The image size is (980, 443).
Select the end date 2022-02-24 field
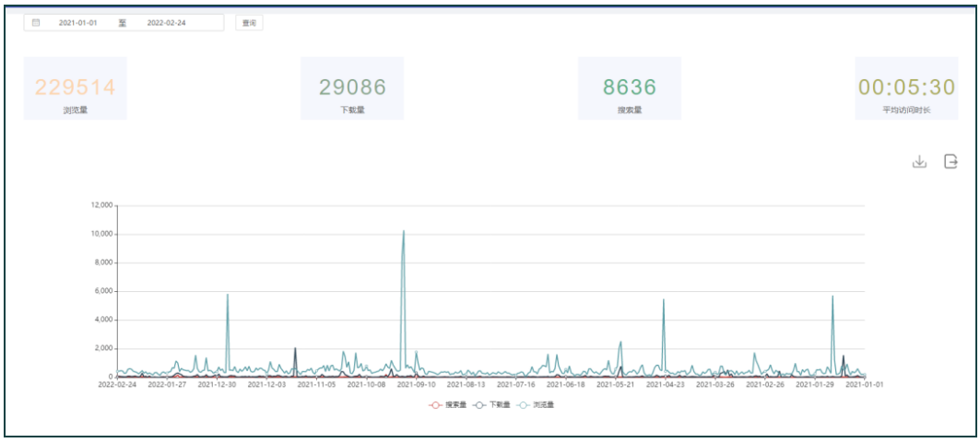pos(166,23)
